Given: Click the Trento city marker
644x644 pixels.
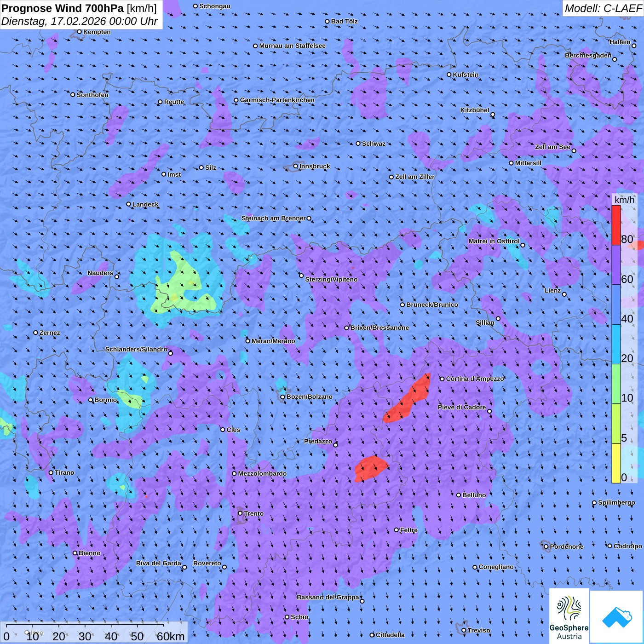Looking at the screenshot, I should tap(240, 513).
